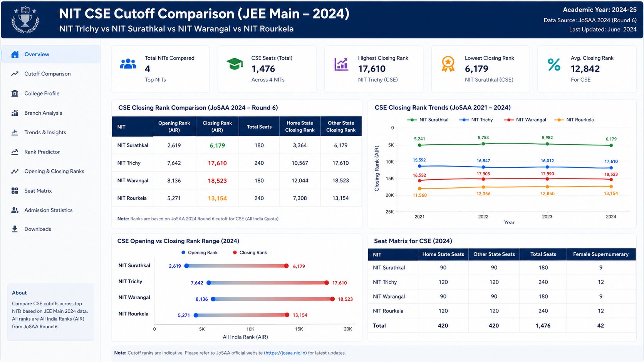644x362 pixels.
Task: Click the Overview home icon
Action: click(x=15, y=54)
